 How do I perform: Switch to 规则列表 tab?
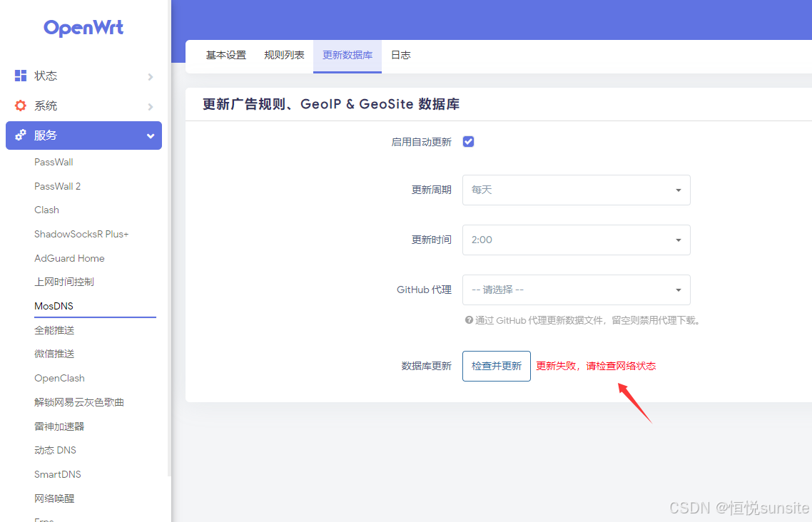(x=284, y=56)
